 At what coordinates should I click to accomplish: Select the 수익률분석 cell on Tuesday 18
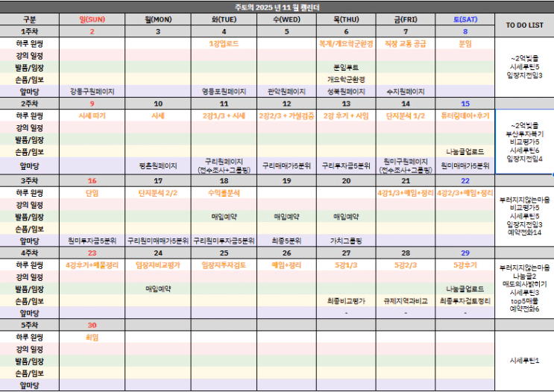pos(224,193)
